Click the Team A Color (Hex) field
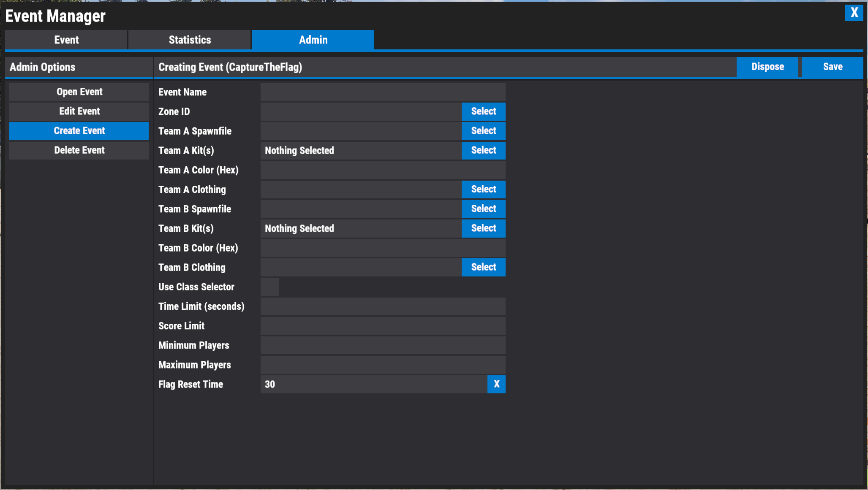Screen dimensions: 868x490 [383, 170]
